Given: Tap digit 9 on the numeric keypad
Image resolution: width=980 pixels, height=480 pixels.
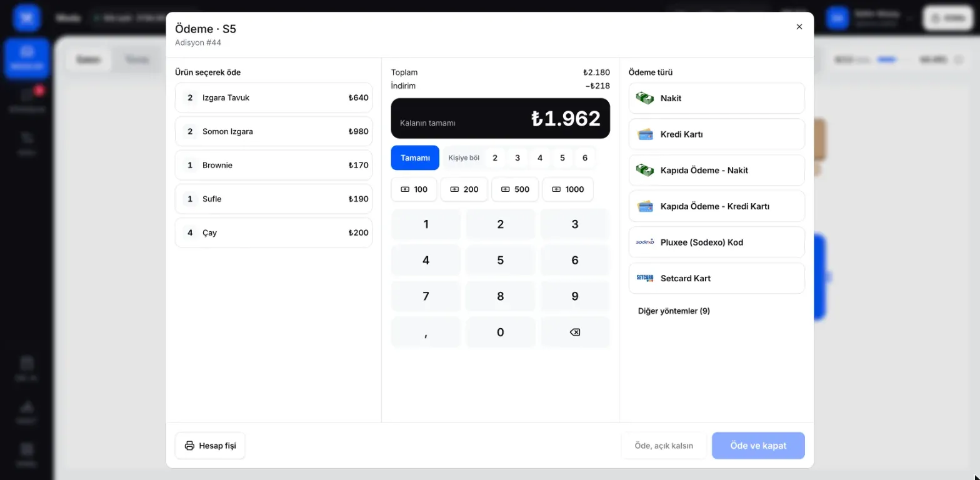Looking at the screenshot, I should (x=575, y=296).
